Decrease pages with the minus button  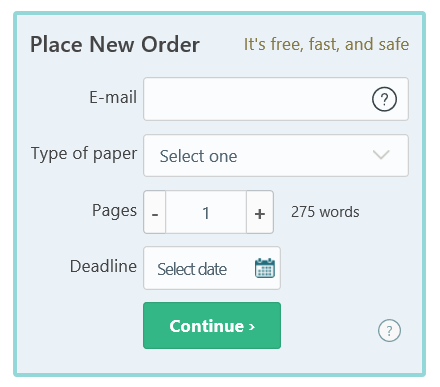tap(155, 212)
